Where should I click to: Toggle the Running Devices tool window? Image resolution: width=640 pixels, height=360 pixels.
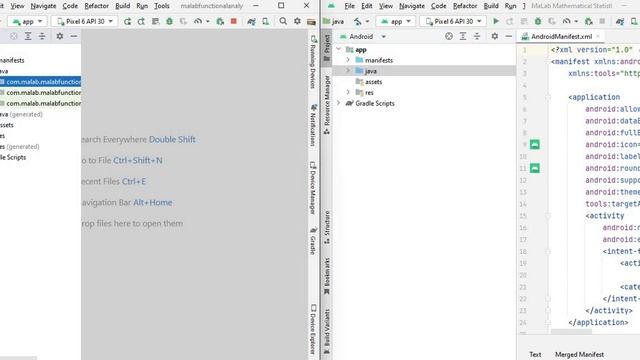click(313, 61)
